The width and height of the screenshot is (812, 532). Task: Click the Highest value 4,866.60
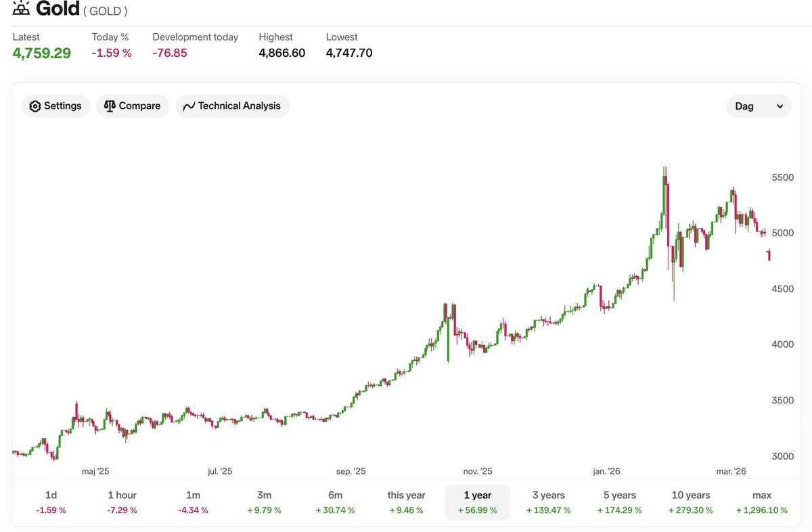point(282,53)
